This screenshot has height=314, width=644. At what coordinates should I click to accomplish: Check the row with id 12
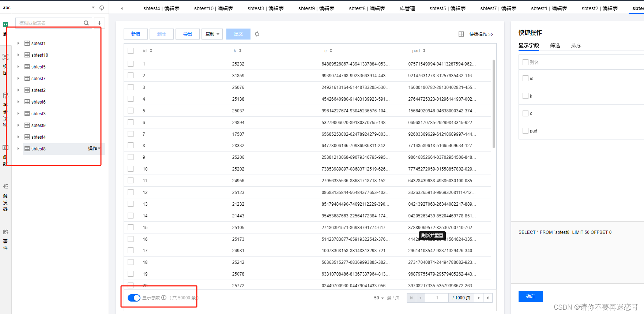tap(131, 192)
